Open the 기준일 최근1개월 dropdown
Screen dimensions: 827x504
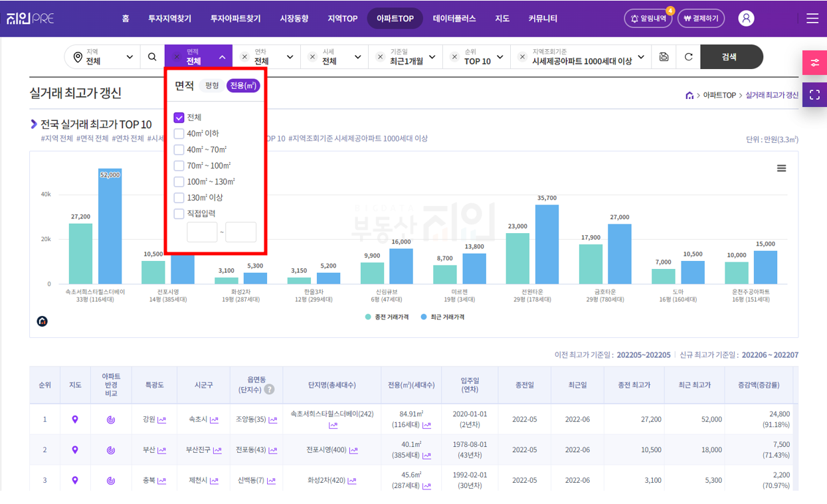click(406, 57)
